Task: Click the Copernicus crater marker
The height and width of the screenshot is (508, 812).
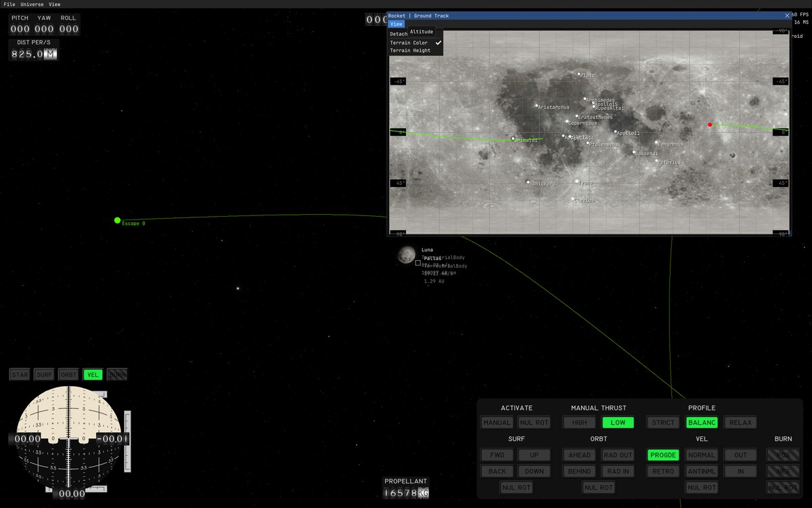Action: coord(568,122)
